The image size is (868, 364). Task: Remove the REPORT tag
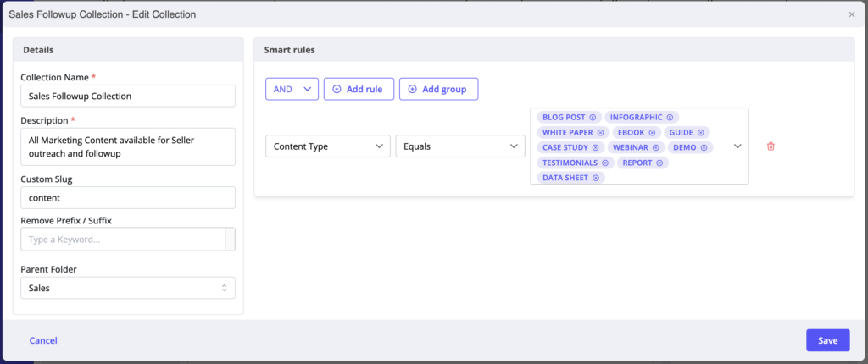pos(659,163)
